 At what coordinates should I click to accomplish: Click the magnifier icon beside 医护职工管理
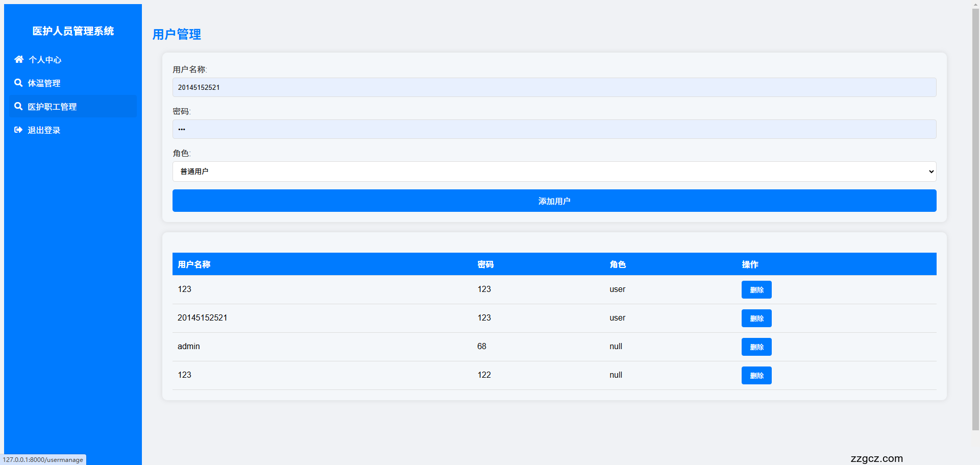[18, 106]
